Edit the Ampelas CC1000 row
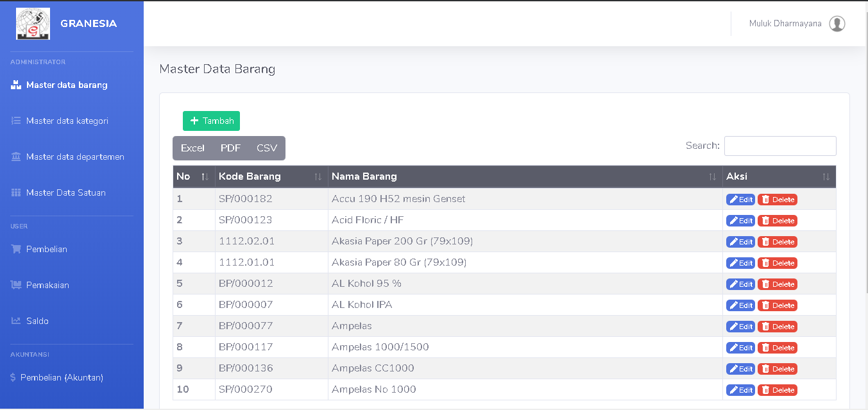Image resolution: width=868 pixels, height=410 pixels. (740, 369)
